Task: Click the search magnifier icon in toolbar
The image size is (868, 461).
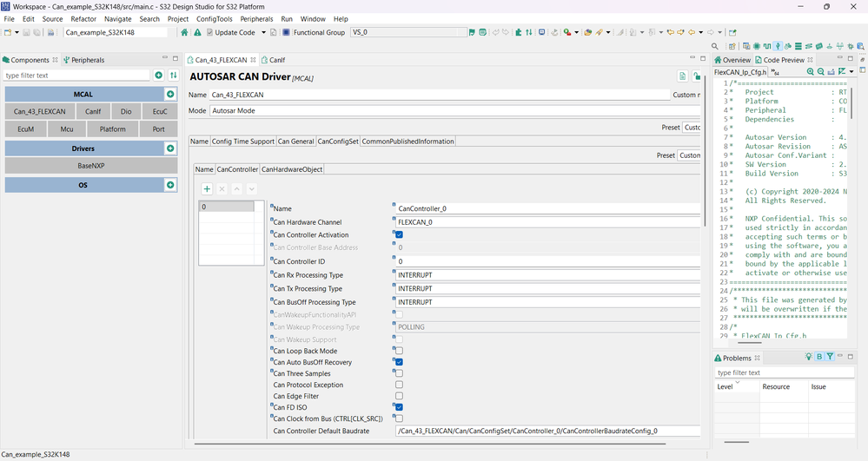Action: pyautogui.click(x=715, y=47)
